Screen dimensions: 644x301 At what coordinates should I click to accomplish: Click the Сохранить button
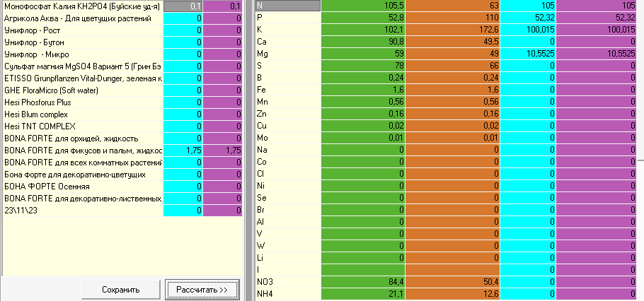coord(121,290)
